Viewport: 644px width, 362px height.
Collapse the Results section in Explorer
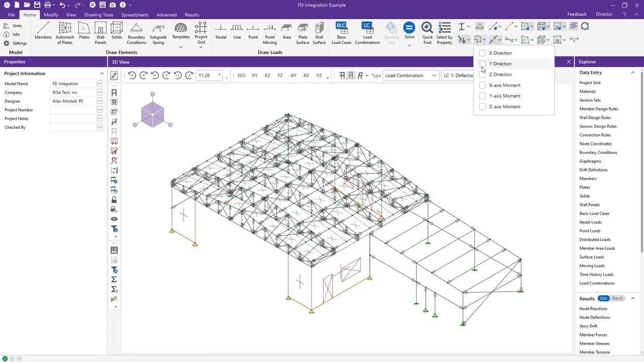(633, 299)
